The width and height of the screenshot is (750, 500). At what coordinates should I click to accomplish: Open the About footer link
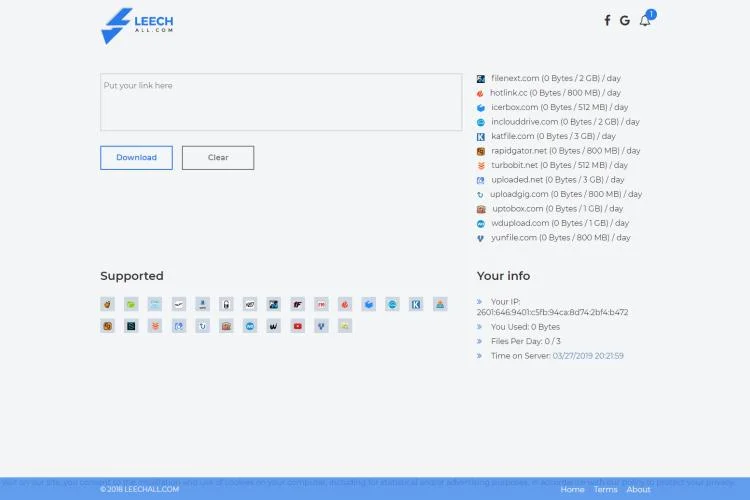(638, 489)
